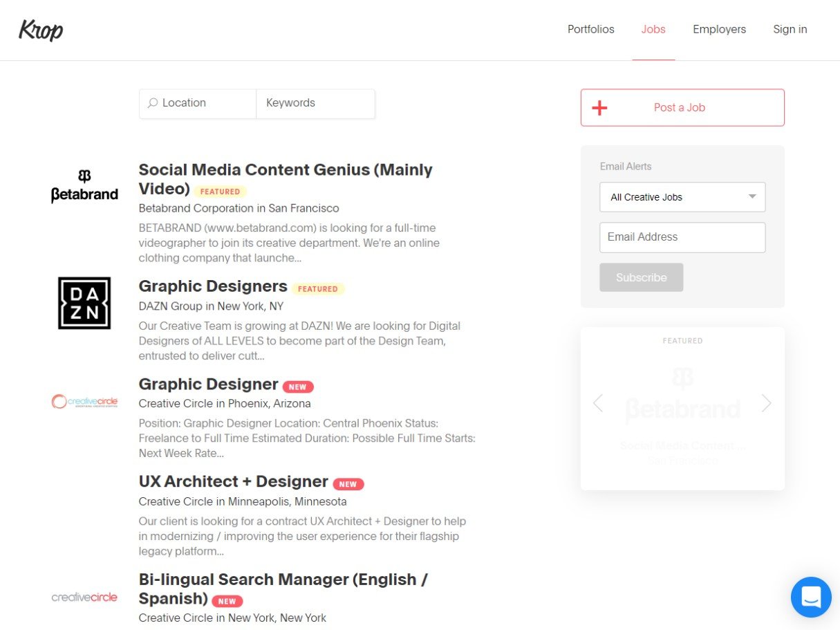This screenshot has width=840, height=630.
Task: Click FEATURED badge on Graphic Designers
Action: (x=318, y=289)
